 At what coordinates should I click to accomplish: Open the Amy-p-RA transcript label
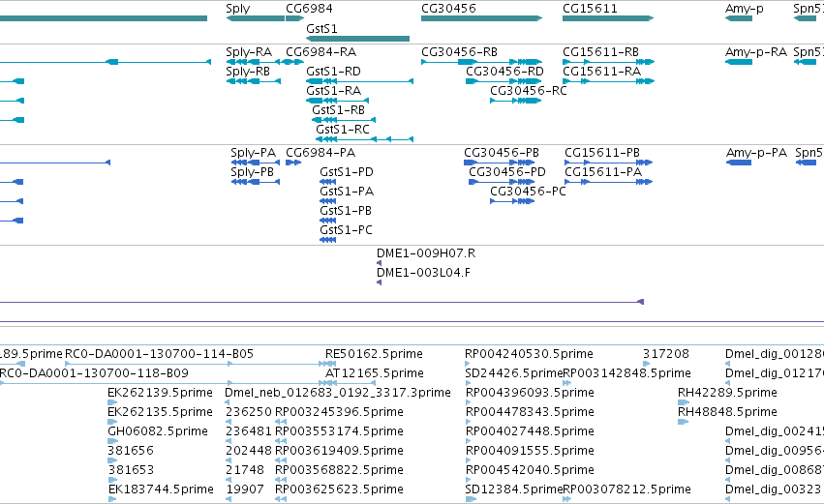pos(755,52)
